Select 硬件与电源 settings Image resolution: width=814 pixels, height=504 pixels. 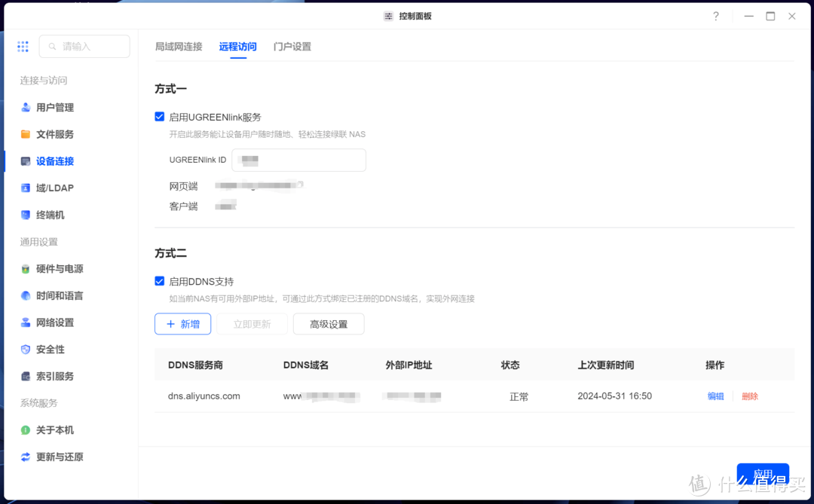point(57,269)
